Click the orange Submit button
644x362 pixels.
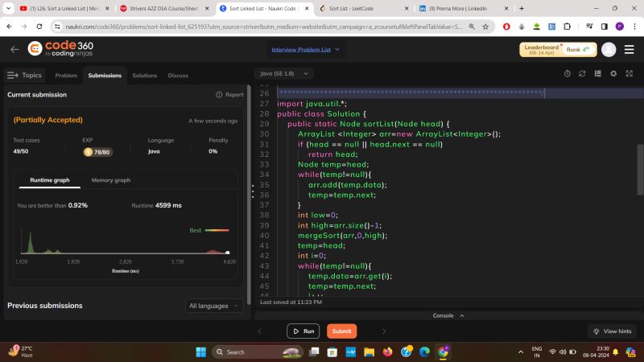coord(341,331)
